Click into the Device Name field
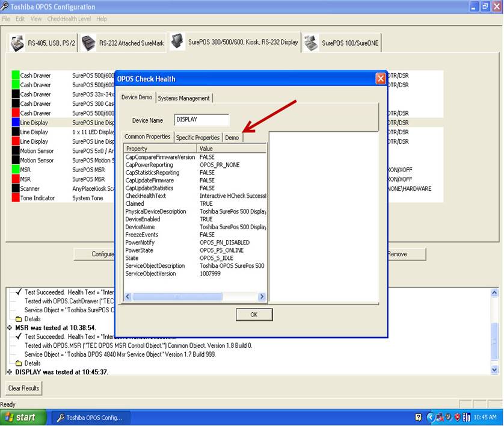Image resolution: width=504 pixels, height=426 pixels. [201, 120]
